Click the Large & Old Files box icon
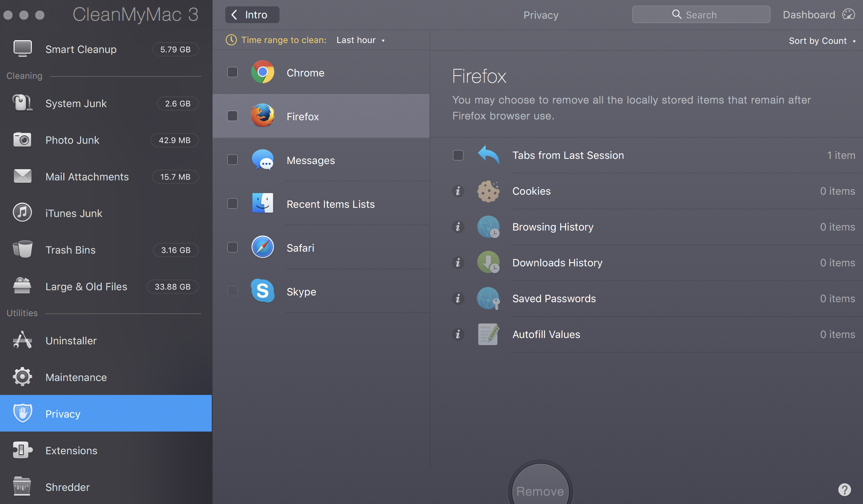Screen dimensions: 863x504 (x=23, y=286)
